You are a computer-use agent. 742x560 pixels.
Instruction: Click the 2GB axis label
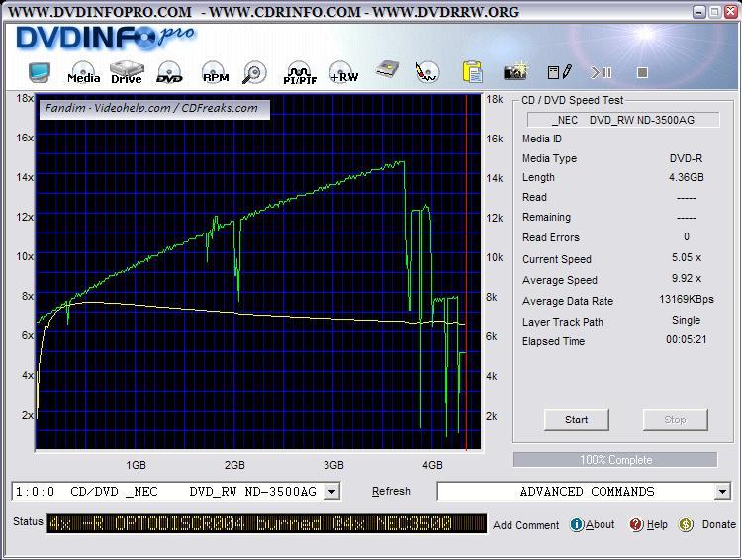pos(234,465)
